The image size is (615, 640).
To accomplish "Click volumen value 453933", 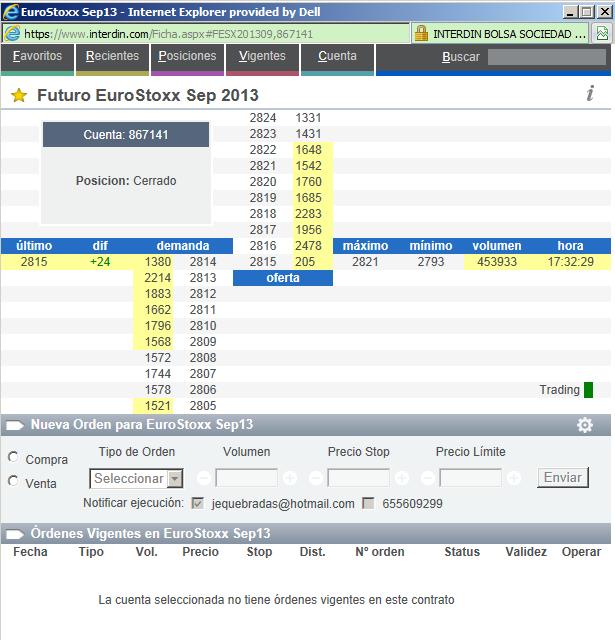I will [x=497, y=262].
